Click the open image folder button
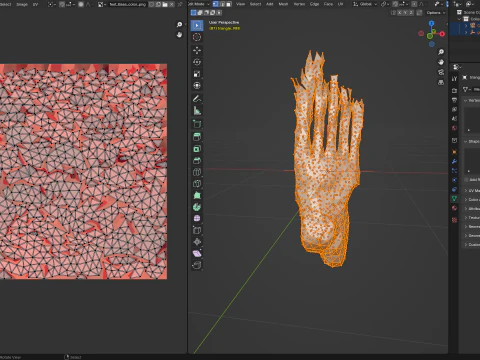480x360 pixels. tap(165, 4)
